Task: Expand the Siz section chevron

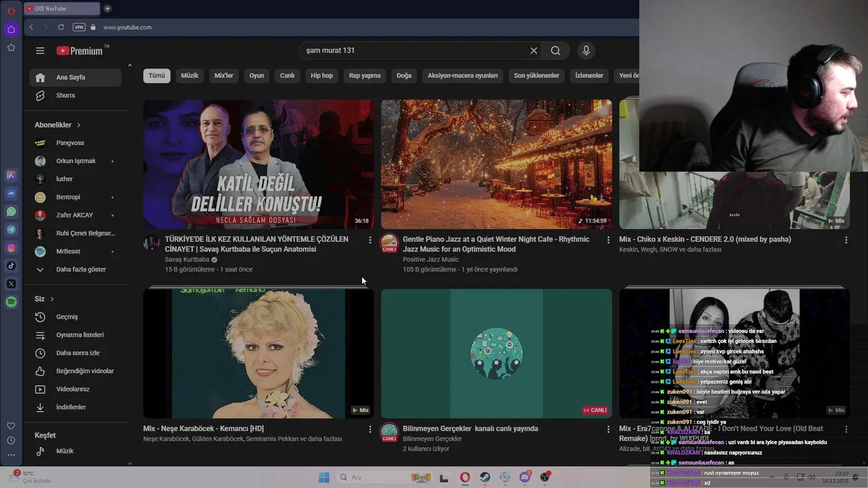Action: pos(52,299)
